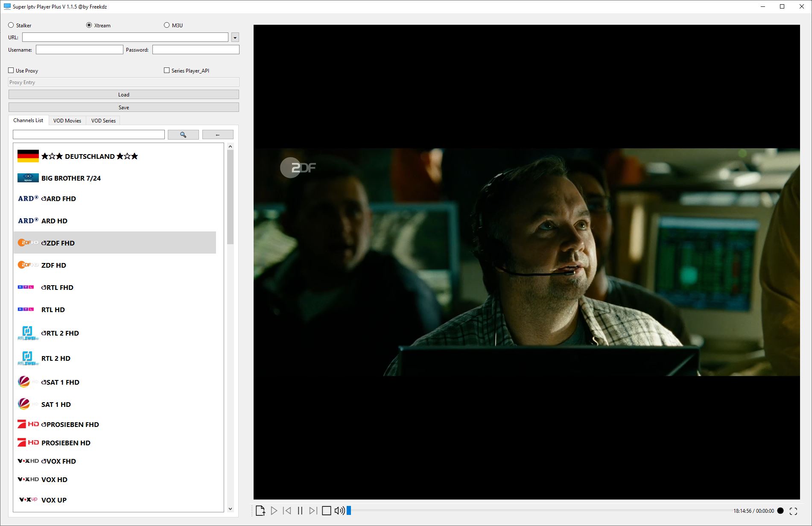Click the playback time display
Image resolution: width=812 pixels, height=526 pixels.
point(754,511)
